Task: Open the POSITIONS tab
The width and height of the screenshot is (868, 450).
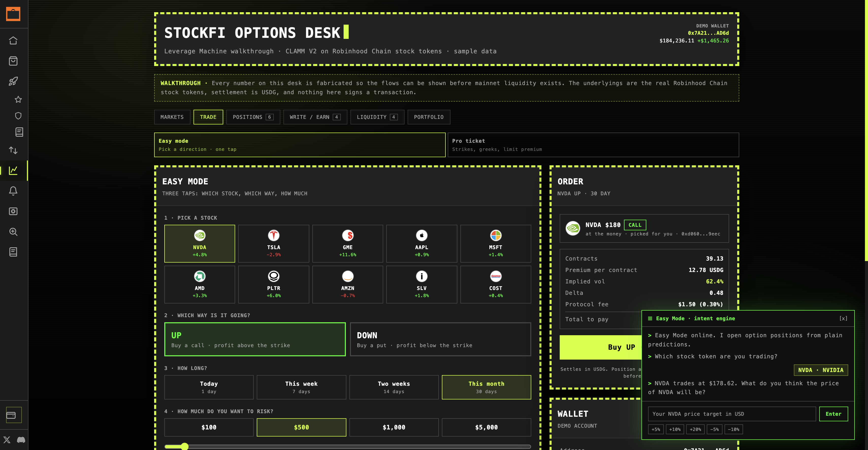Action: click(x=253, y=117)
